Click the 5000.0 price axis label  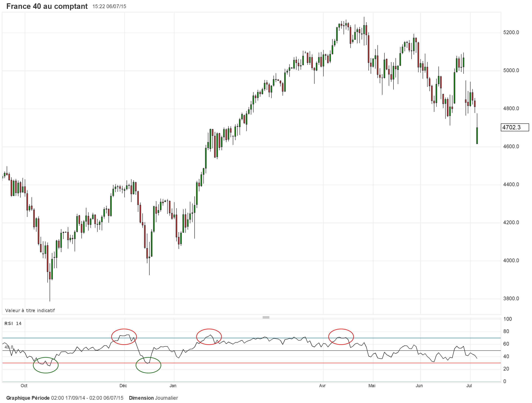(511, 70)
